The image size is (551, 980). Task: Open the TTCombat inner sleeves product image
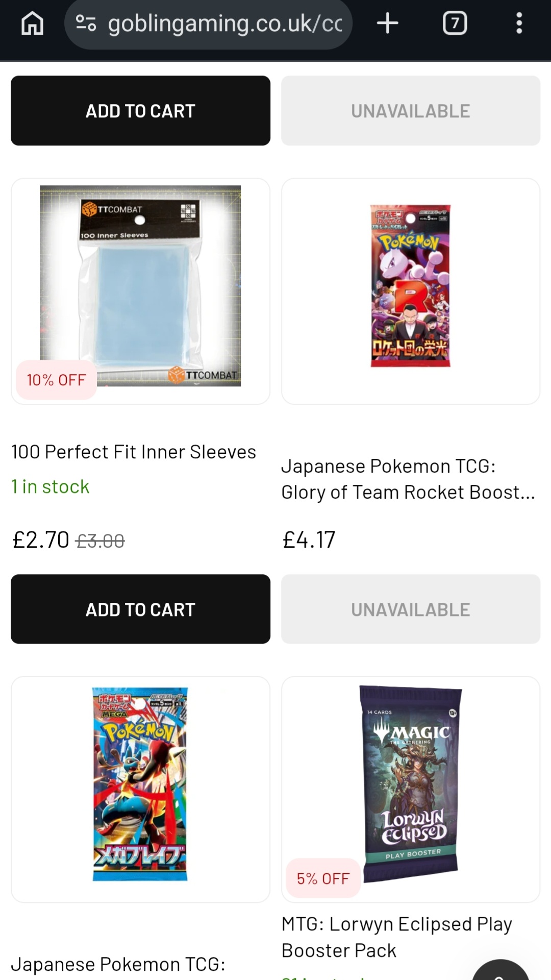pyautogui.click(x=140, y=286)
